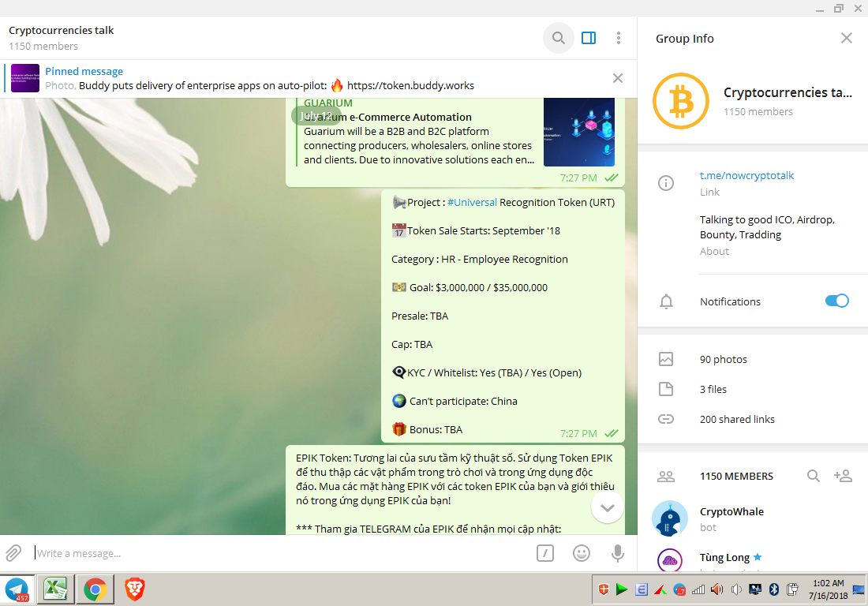Click the Notifications bell icon
This screenshot has height=606, width=868.
click(x=667, y=301)
